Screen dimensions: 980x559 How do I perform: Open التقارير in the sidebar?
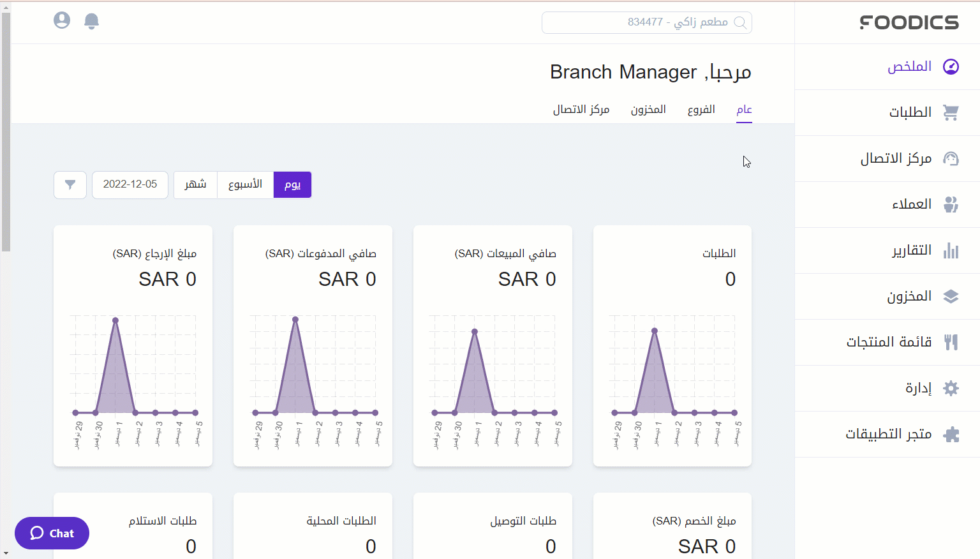coord(887,250)
